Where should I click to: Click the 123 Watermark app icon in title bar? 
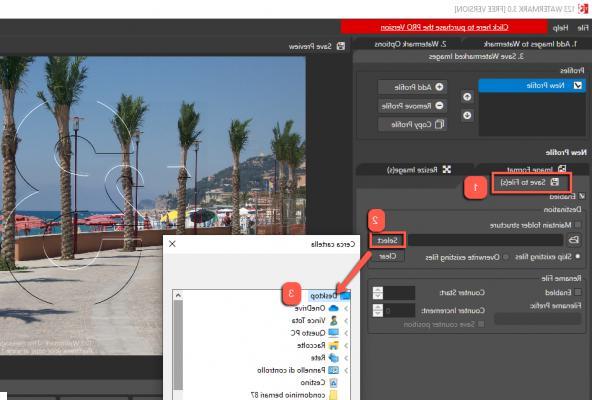[583, 8]
